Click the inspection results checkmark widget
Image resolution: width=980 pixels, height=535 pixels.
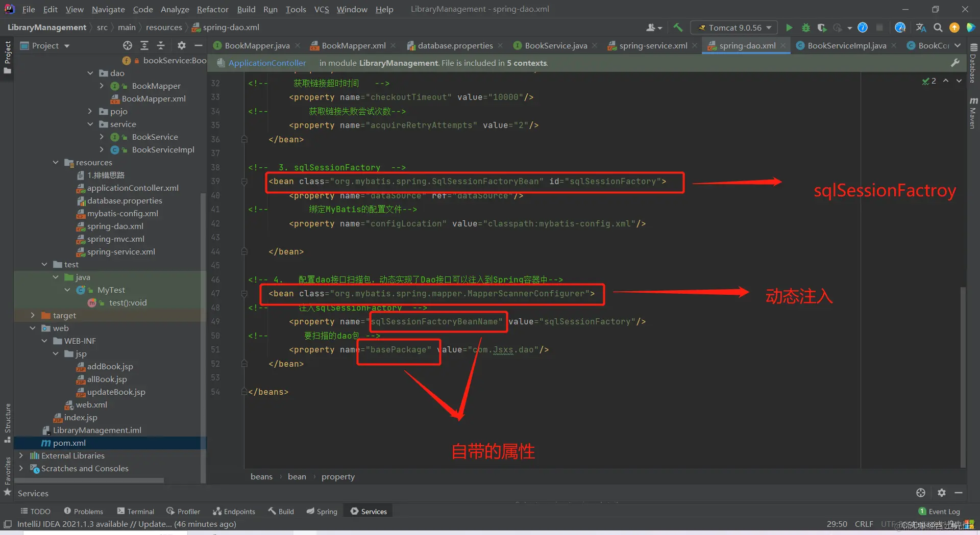[929, 81]
